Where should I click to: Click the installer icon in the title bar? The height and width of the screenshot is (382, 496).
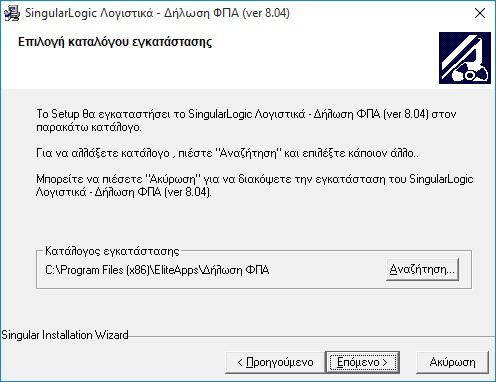(12, 13)
